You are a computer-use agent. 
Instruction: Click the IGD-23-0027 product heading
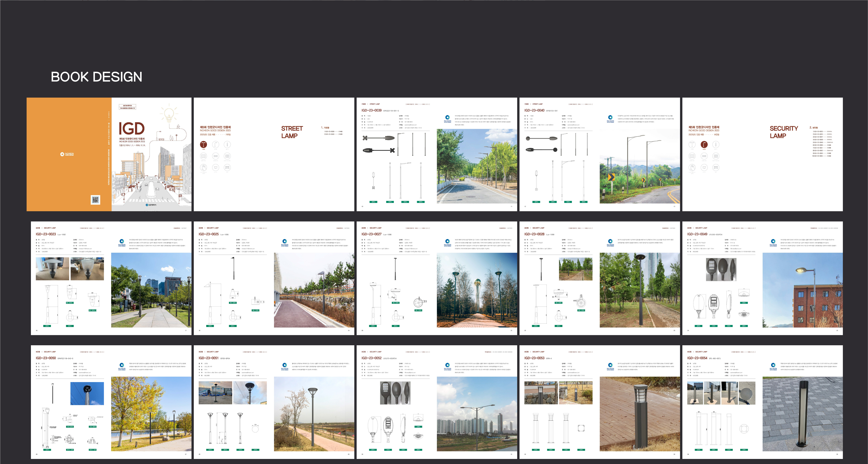coord(371,234)
